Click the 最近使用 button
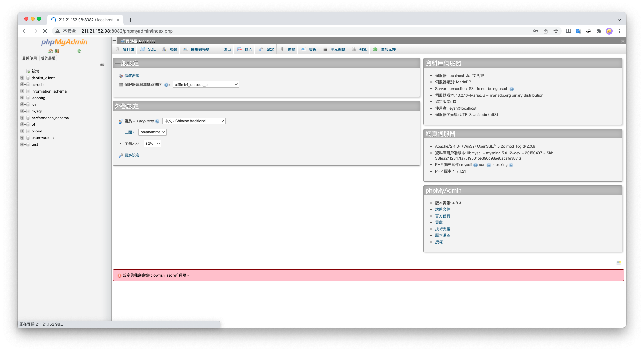 coord(29,58)
